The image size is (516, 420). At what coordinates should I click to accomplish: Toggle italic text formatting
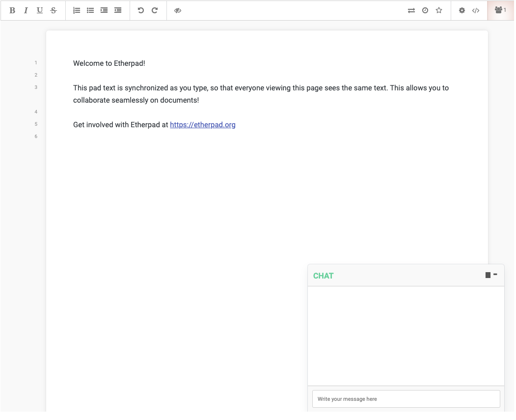[x=26, y=10]
